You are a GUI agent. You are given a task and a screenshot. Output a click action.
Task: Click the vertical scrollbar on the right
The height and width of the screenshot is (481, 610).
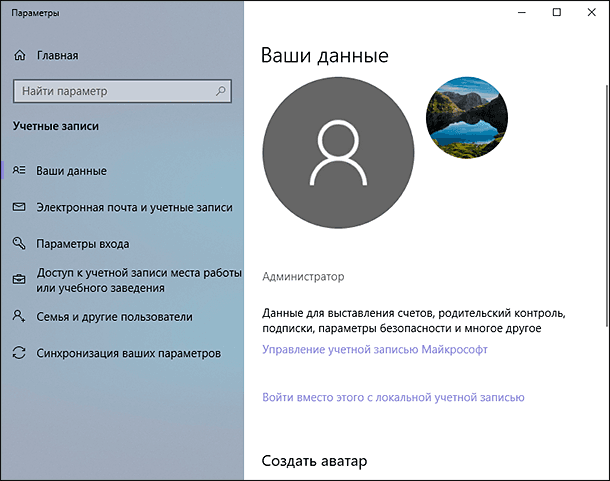(x=607, y=205)
